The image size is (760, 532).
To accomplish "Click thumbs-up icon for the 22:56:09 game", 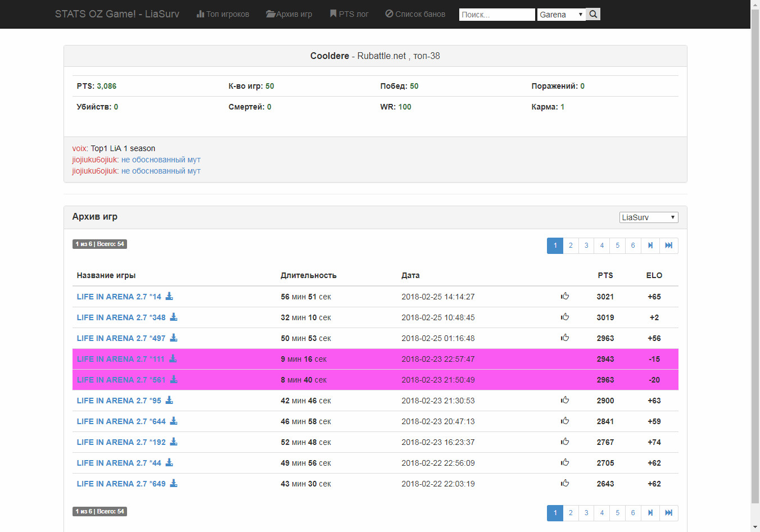I will [565, 462].
